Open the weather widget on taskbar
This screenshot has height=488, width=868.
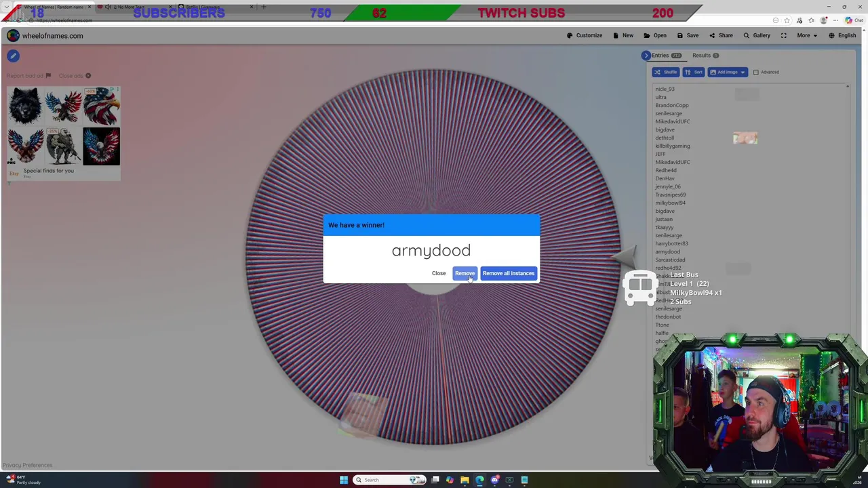pos(24,480)
